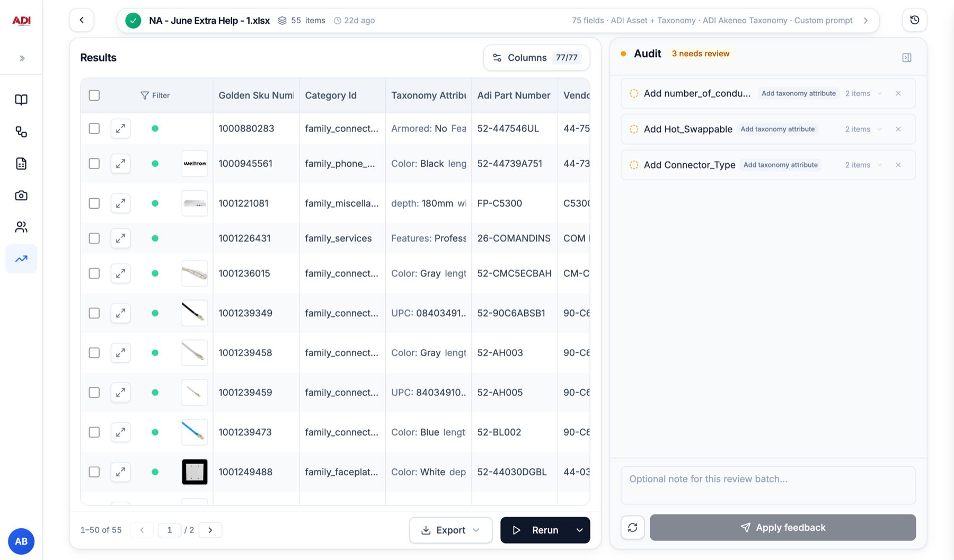Open the document file icon in sidebar
This screenshot has width=954, height=560.
coord(21,164)
